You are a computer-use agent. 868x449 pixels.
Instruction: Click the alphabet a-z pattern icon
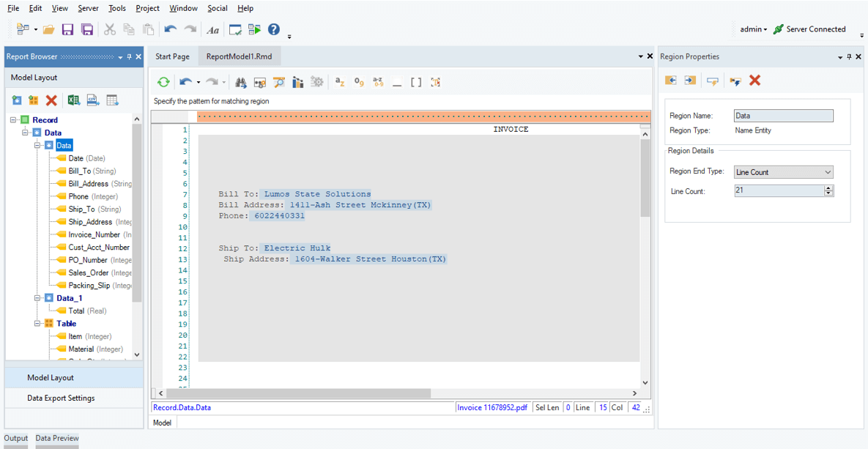[x=340, y=83]
